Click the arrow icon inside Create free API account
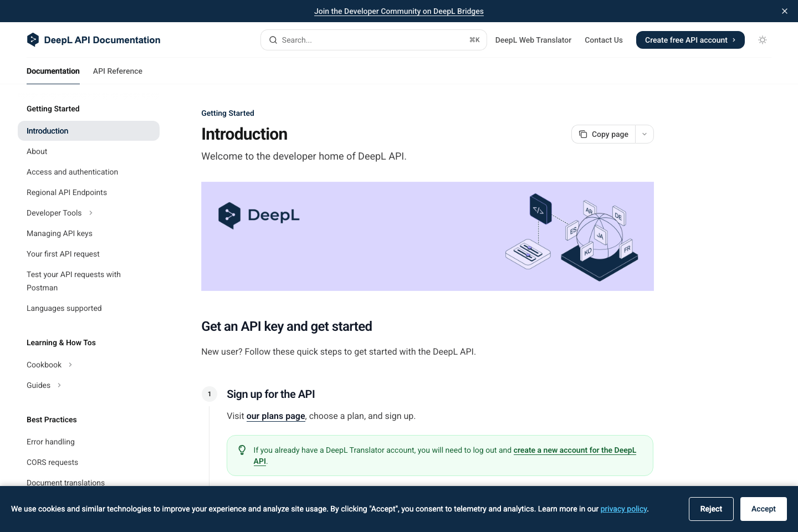This screenshot has height=532, width=798. click(735, 40)
